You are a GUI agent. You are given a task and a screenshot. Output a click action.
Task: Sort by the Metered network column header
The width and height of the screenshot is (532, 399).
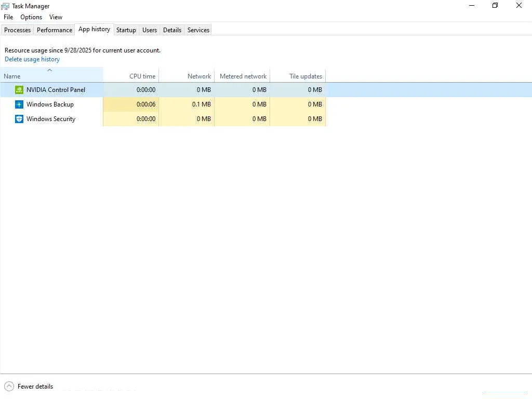[242, 76]
